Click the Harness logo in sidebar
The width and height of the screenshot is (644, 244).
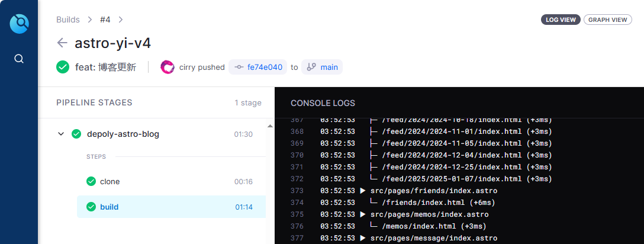tap(19, 24)
